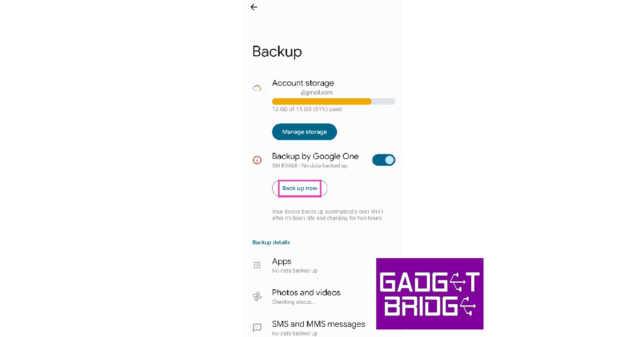Click the Backup by Google One label
This screenshot has width=644, height=337.
pos(315,157)
